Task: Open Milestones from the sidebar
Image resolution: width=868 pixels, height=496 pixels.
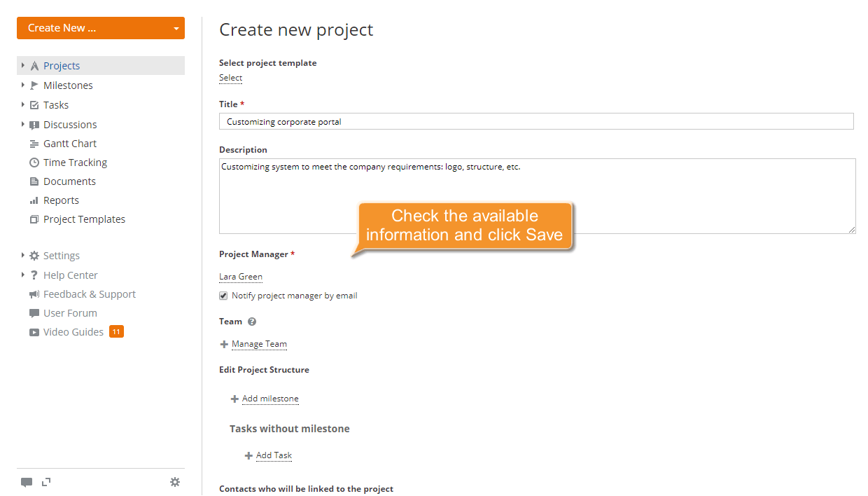Action: coord(69,85)
